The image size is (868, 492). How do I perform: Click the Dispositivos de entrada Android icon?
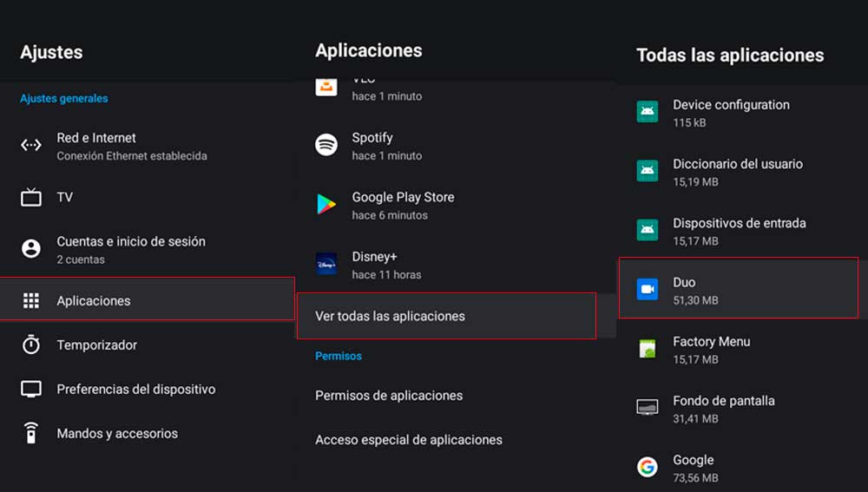(x=648, y=230)
